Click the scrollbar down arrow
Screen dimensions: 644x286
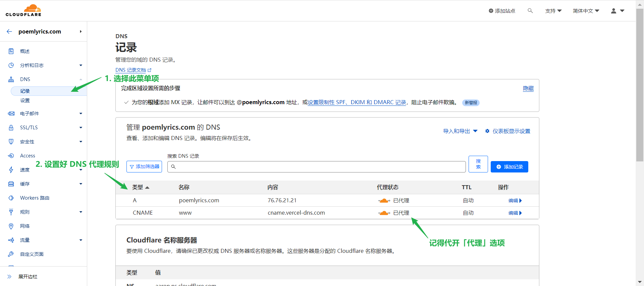[640, 282]
